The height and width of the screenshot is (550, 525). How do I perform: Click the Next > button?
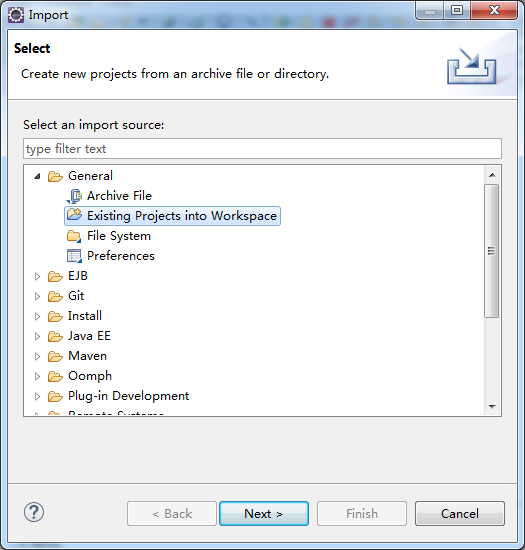coord(264,514)
